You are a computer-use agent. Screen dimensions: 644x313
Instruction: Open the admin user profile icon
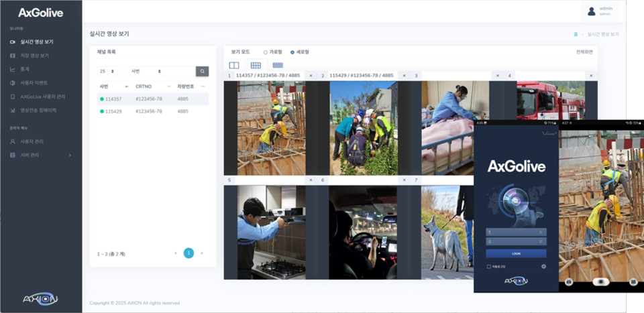point(591,11)
